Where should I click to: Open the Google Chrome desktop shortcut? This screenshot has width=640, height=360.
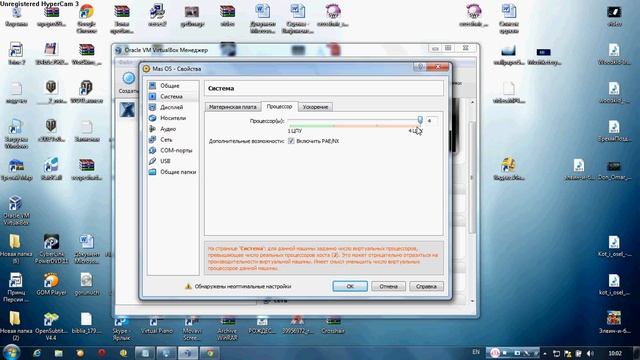point(86,19)
